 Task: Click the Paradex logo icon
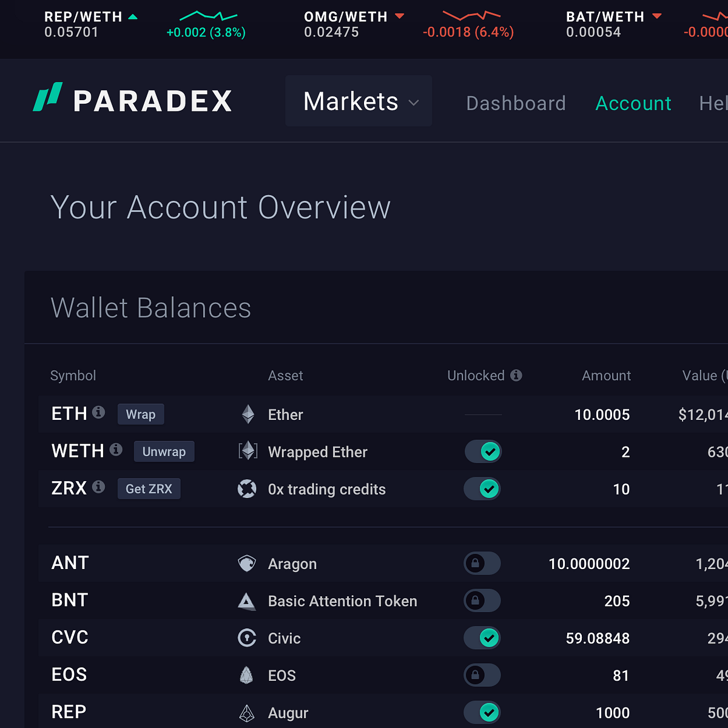click(x=48, y=97)
